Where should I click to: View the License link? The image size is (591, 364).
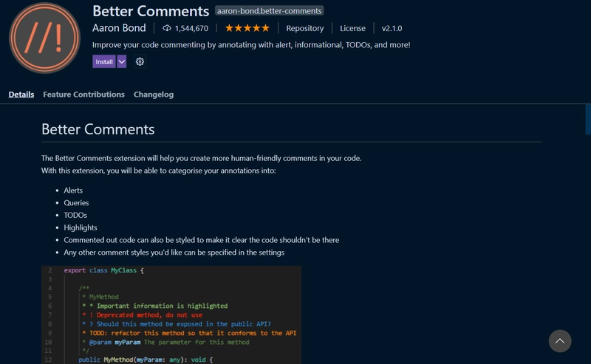point(353,28)
